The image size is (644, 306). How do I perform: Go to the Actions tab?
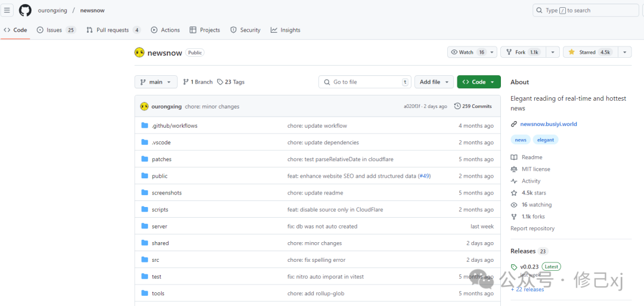click(165, 30)
